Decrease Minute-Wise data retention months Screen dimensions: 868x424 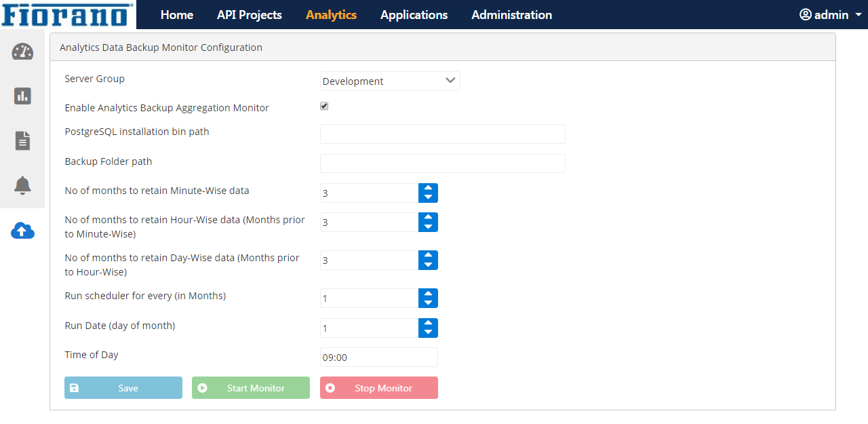(x=428, y=197)
